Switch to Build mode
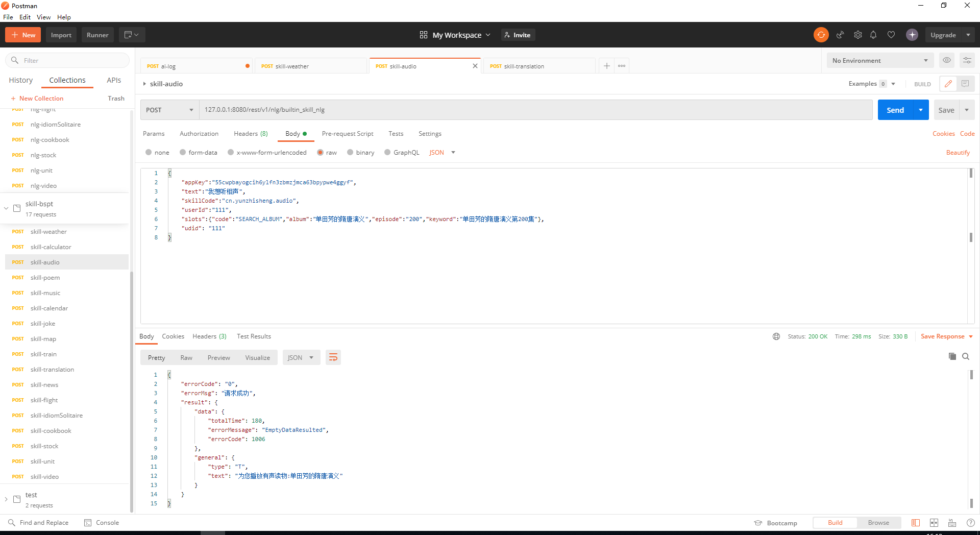 click(835, 523)
